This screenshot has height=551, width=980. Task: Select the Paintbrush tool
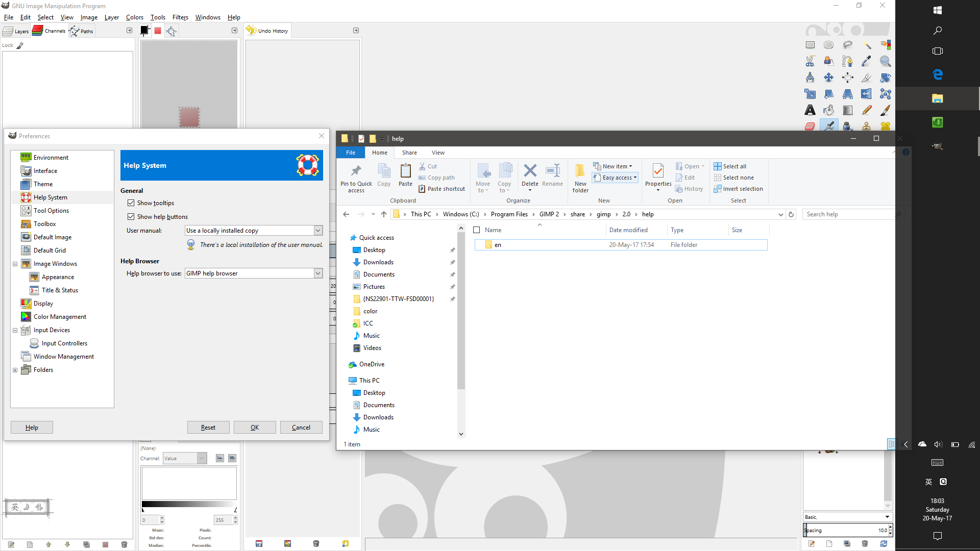click(885, 110)
